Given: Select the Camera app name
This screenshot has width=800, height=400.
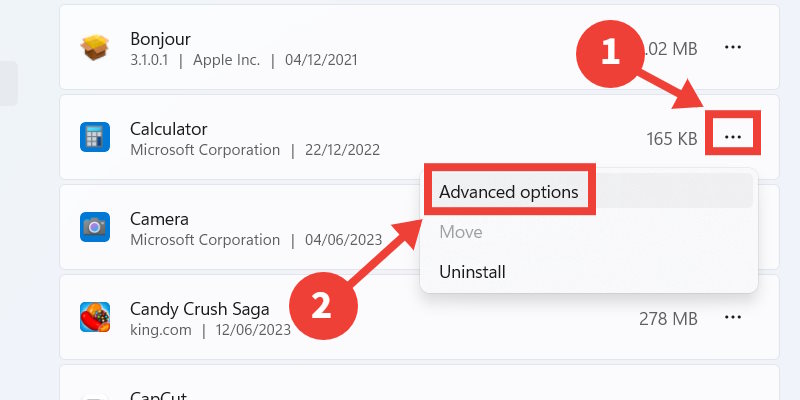Looking at the screenshot, I should (x=159, y=219).
